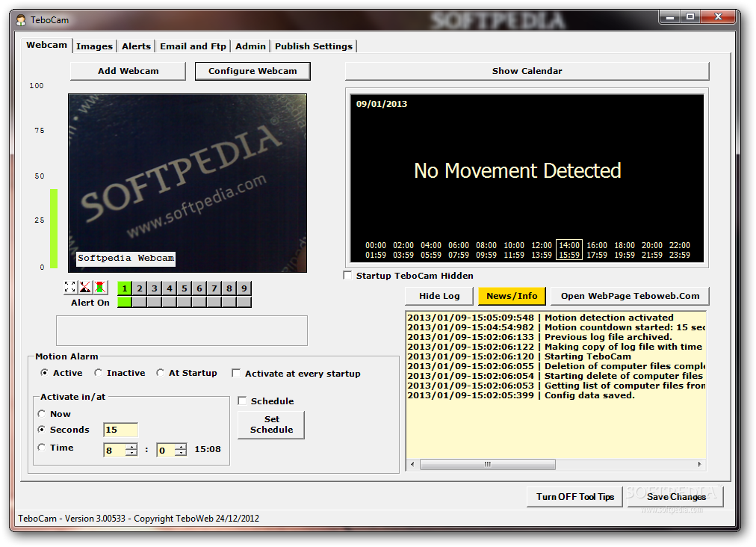This screenshot has width=756, height=547.
Task: Open the Email and Ftp tab
Action: (193, 46)
